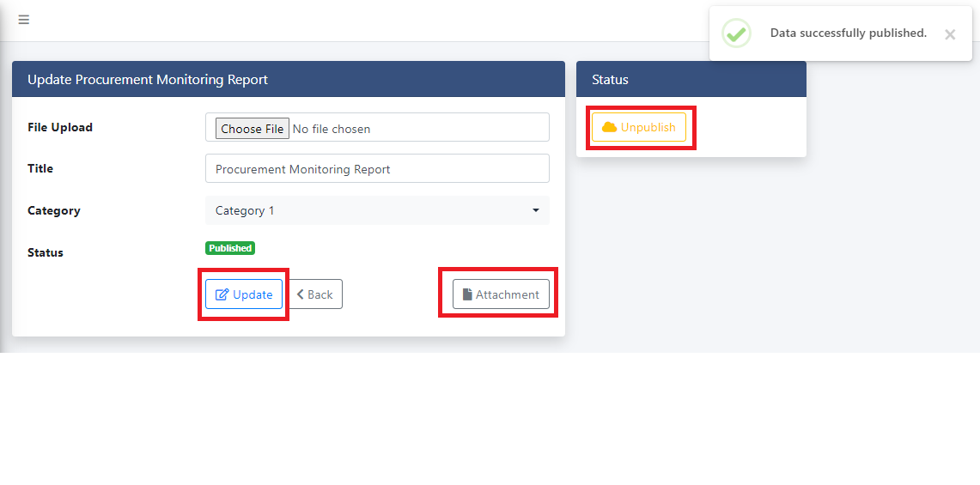The height and width of the screenshot is (485, 980).
Task: Click the green Published status badge
Action: [x=230, y=248]
